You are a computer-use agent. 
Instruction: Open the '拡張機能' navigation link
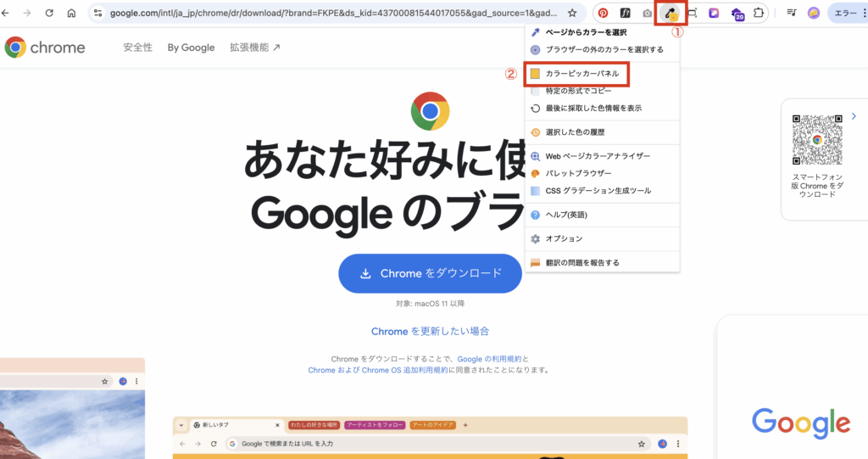254,48
